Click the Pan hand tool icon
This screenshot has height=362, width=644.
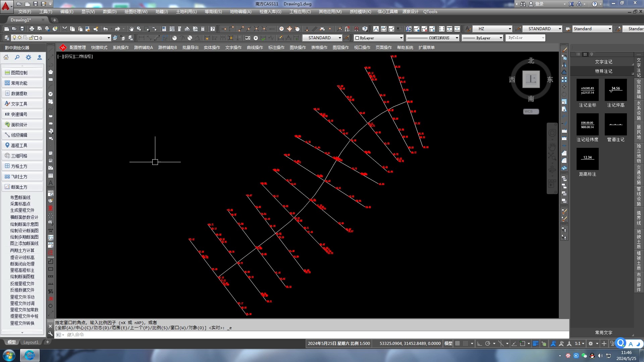131,29
